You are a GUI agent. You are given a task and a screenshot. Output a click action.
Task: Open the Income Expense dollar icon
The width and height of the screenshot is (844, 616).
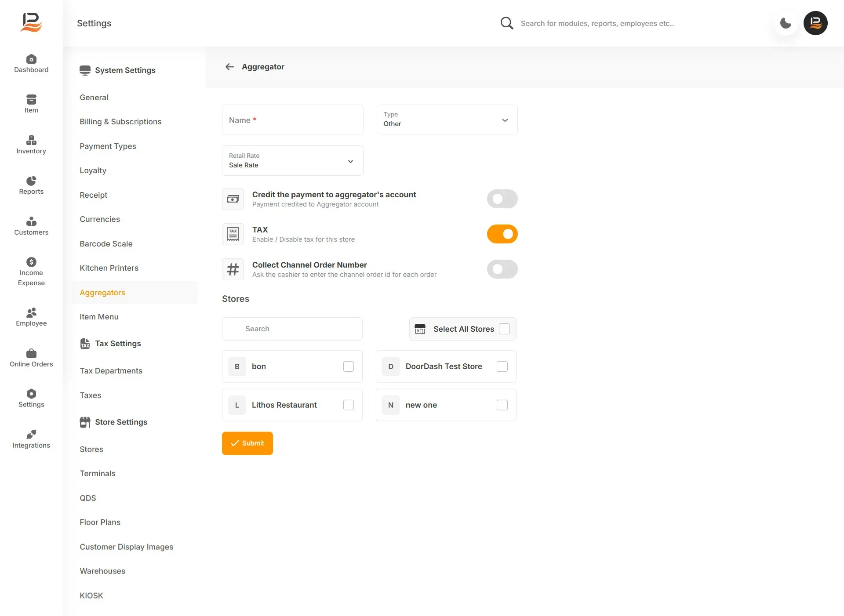[x=31, y=262]
